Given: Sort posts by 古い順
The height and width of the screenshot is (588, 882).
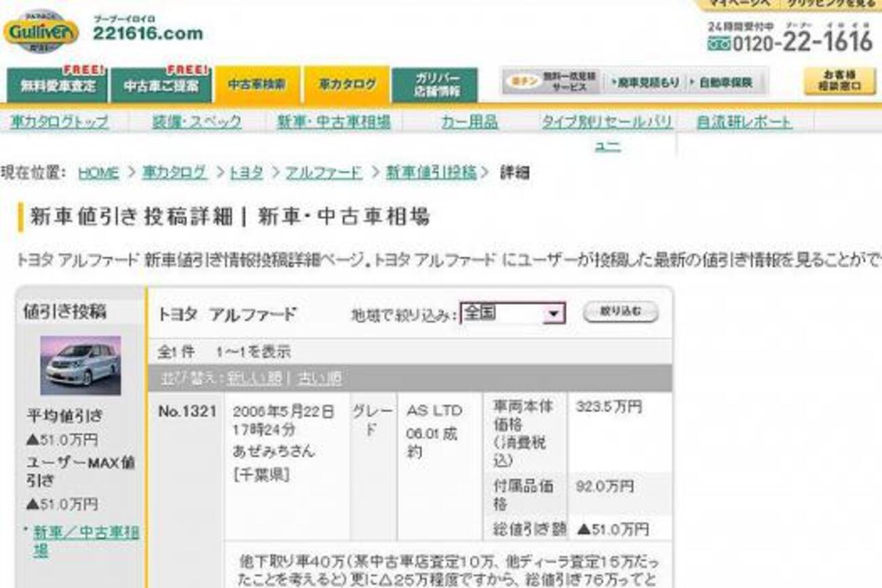Looking at the screenshot, I should tap(319, 378).
